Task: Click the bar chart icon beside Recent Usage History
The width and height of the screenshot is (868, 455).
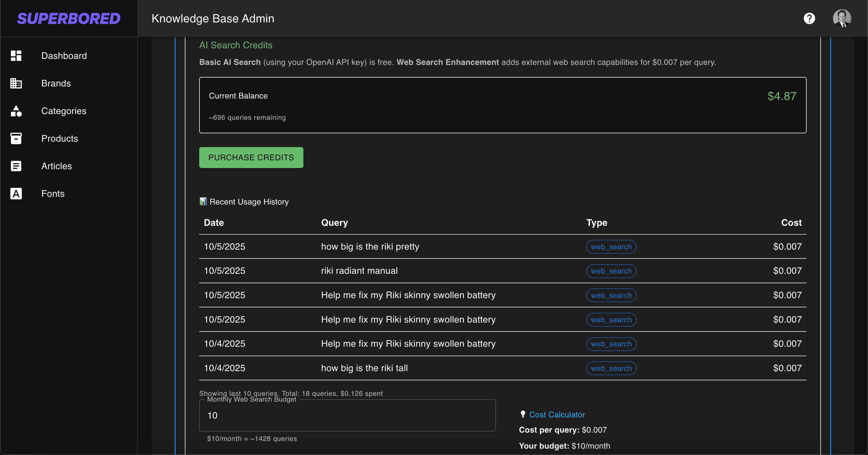Action: pos(203,201)
